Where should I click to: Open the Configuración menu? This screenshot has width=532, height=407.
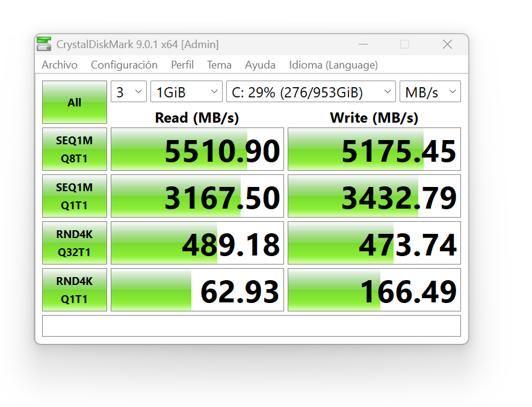click(124, 65)
